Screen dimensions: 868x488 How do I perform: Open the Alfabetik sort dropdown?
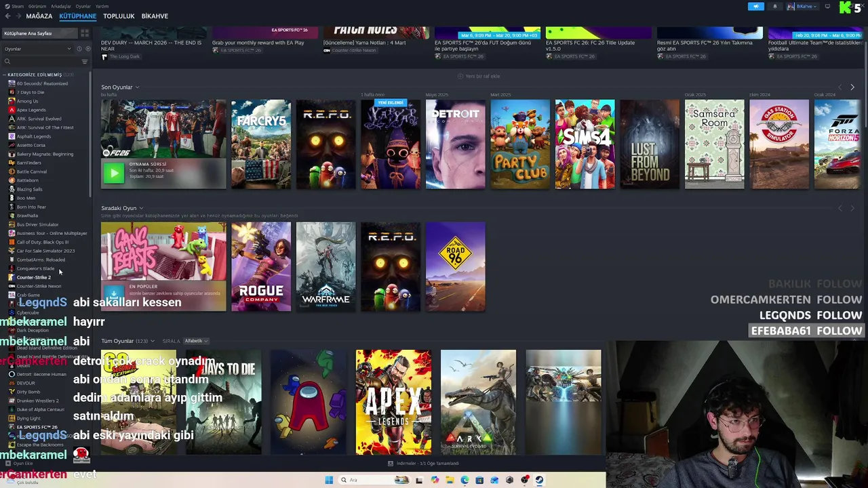(196, 341)
